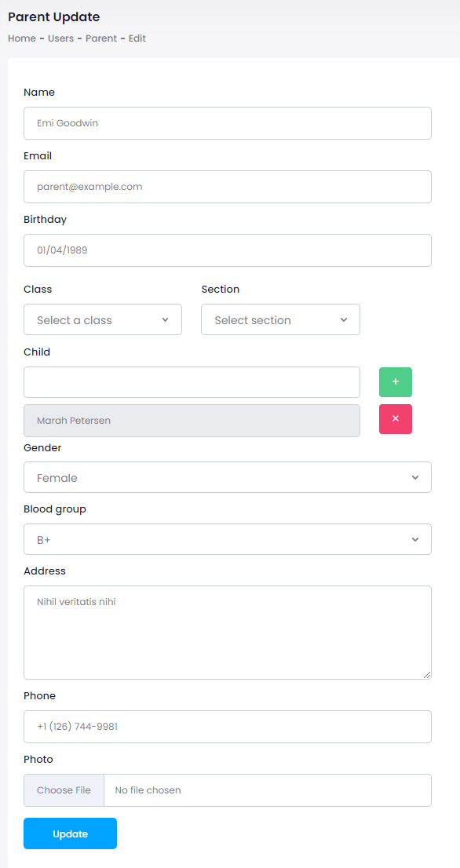Grab the Address textarea resize handle

click(x=427, y=675)
